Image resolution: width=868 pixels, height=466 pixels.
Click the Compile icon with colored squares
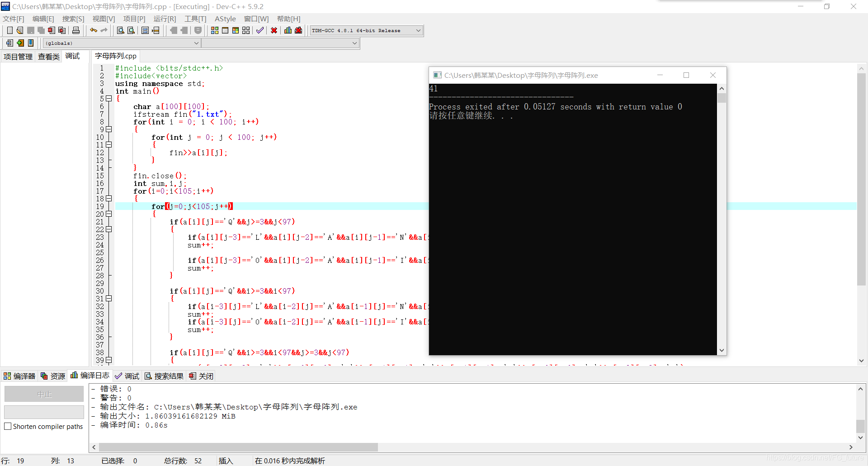(215, 30)
